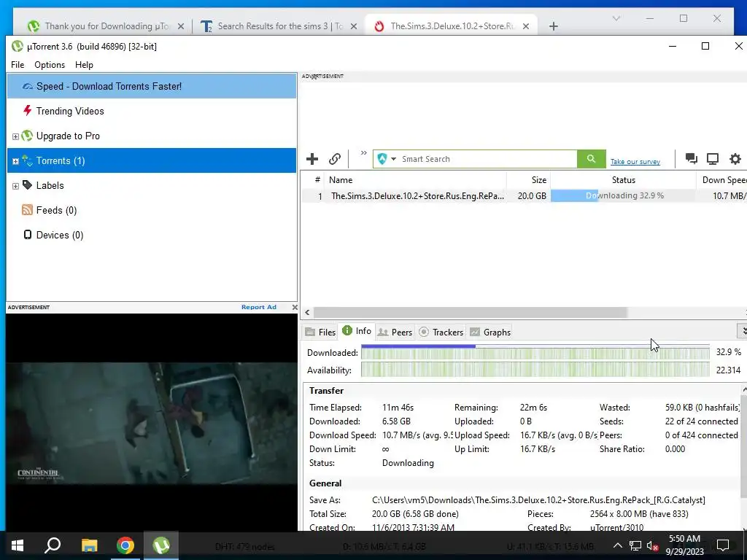Open browser tab search dropdown chevron
The image size is (747, 560).
pyautogui.click(x=616, y=18)
